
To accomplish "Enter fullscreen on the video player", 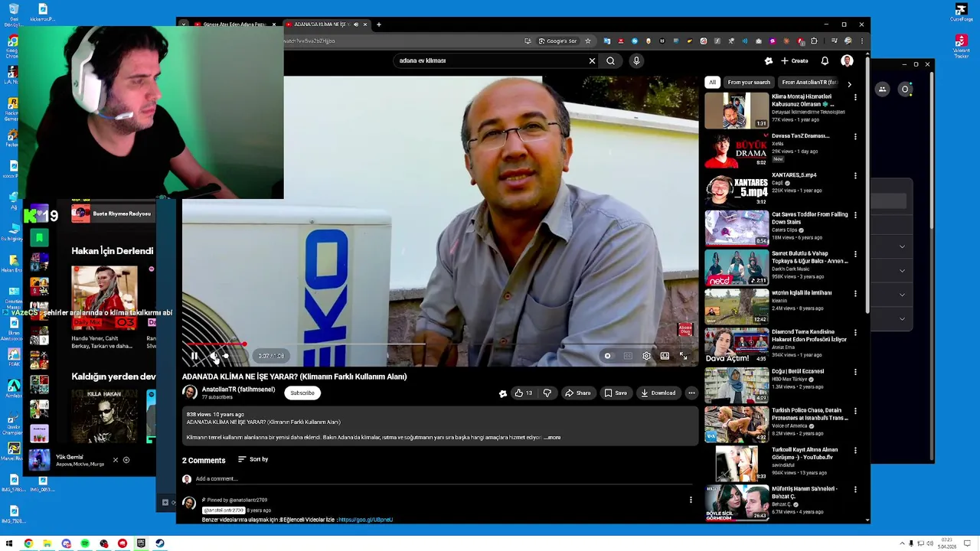I will 683,356.
